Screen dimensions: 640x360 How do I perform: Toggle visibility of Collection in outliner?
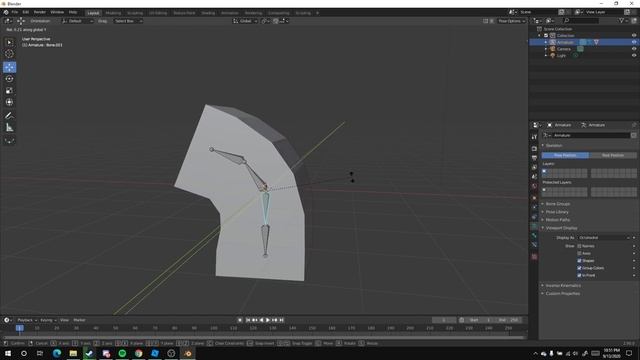[634, 36]
